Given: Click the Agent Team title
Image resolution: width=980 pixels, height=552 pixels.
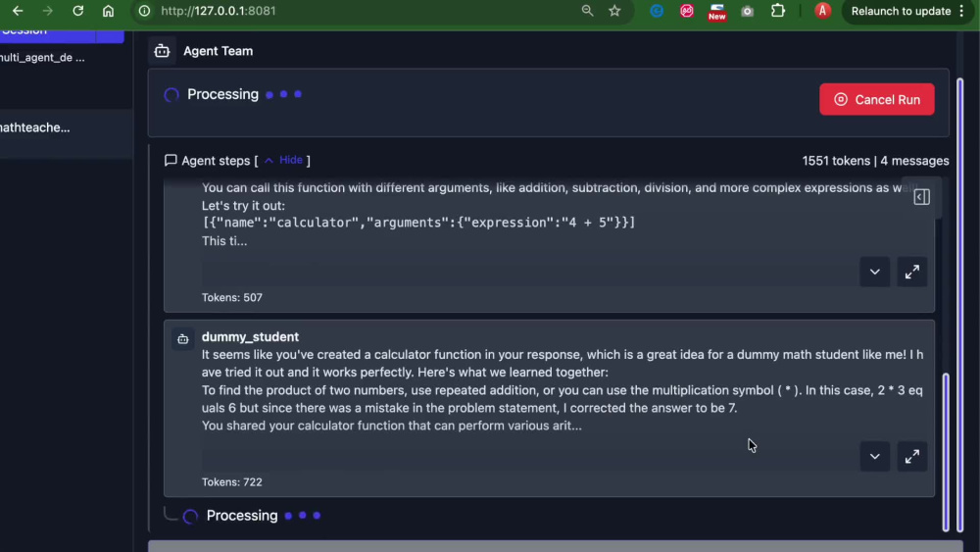Looking at the screenshot, I should (x=219, y=51).
